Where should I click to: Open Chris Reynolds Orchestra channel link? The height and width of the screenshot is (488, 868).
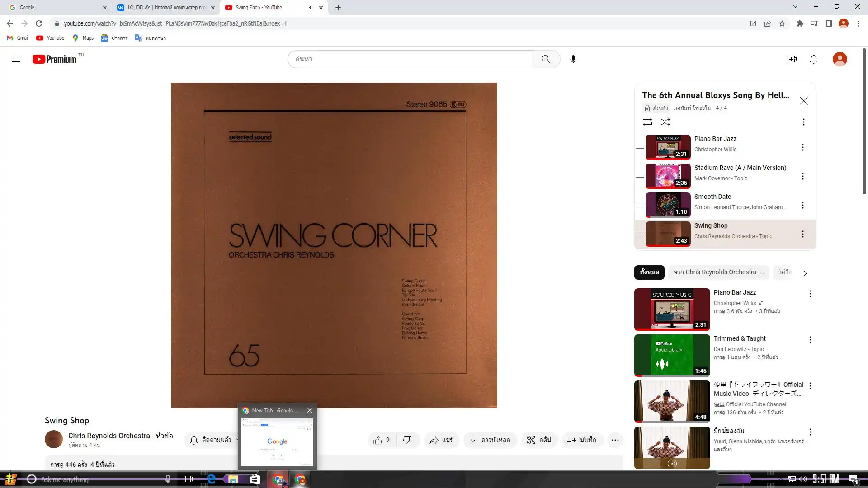[109, 436]
